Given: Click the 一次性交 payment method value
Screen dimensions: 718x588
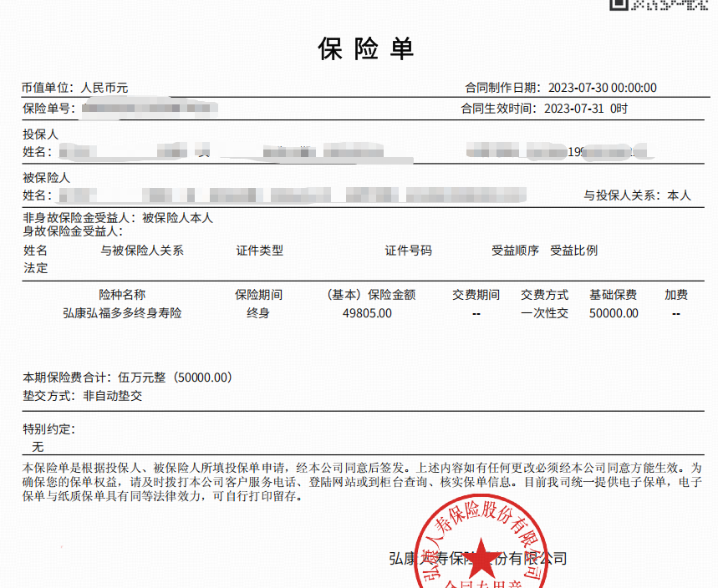Looking at the screenshot, I should tap(544, 313).
